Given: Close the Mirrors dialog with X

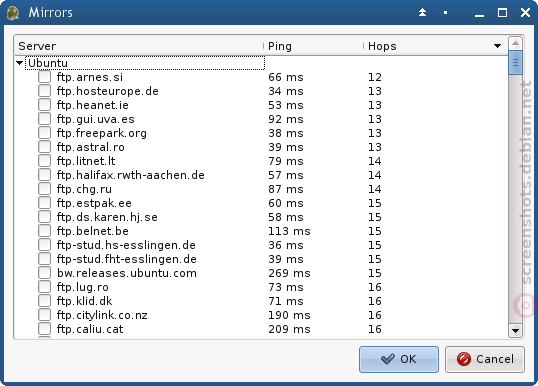Looking at the screenshot, I should coord(525,13).
